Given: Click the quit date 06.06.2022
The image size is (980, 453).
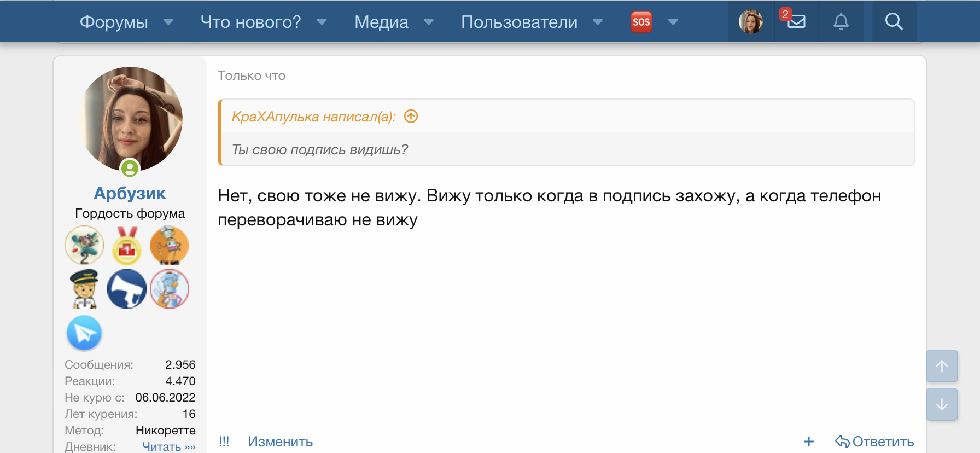Looking at the screenshot, I should [165, 398].
